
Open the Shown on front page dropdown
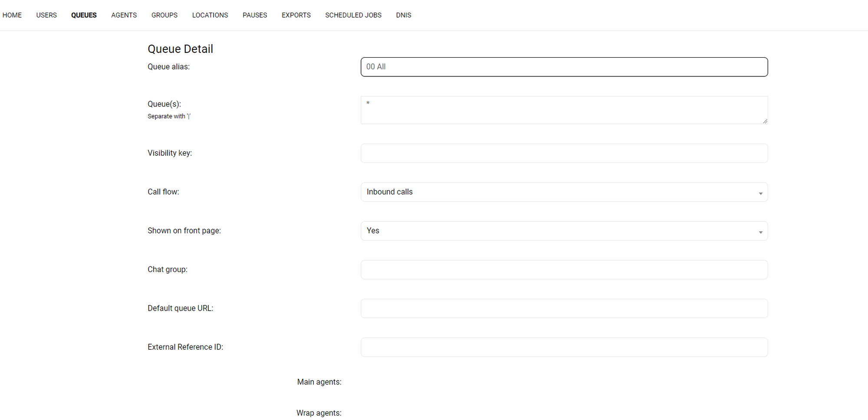coord(564,231)
